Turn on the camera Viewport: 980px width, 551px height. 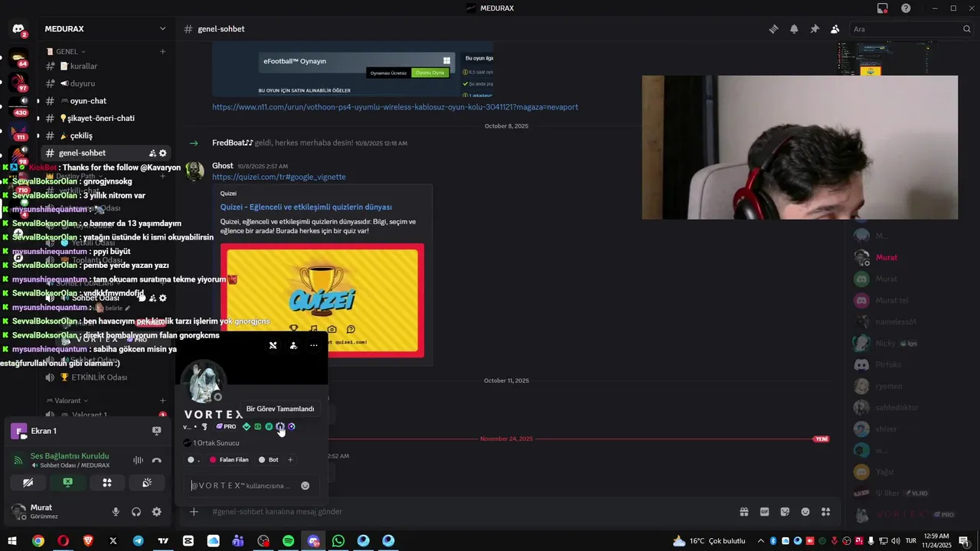[28, 482]
